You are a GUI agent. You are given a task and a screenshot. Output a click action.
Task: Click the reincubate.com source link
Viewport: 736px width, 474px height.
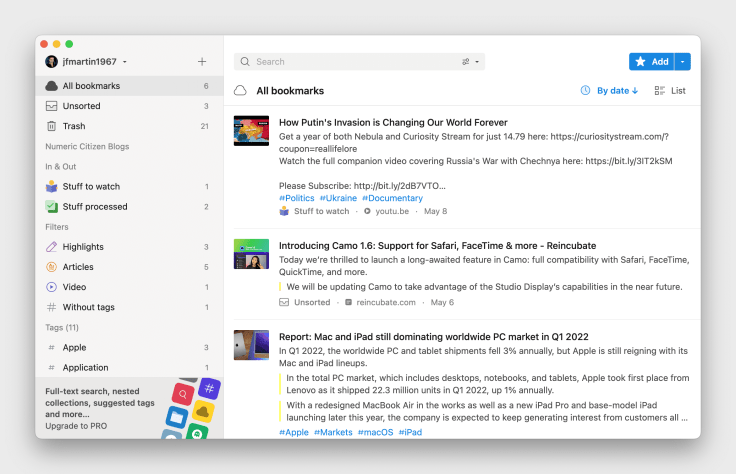tap(386, 302)
